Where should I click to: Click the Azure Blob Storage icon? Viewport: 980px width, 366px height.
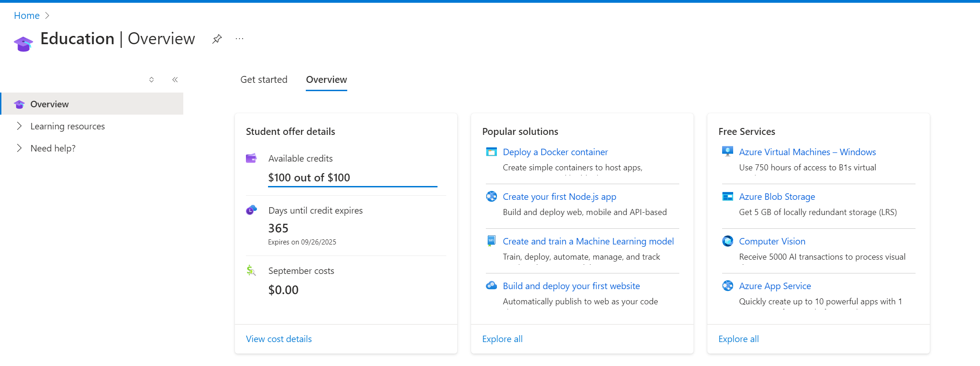tap(728, 197)
